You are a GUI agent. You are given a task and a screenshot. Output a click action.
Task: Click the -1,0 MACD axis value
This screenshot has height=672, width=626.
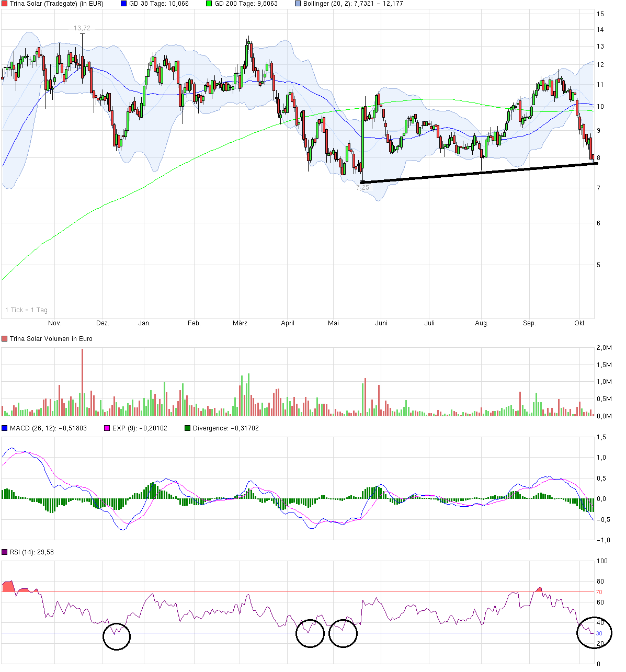pyautogui.click(x=602, y=540)
